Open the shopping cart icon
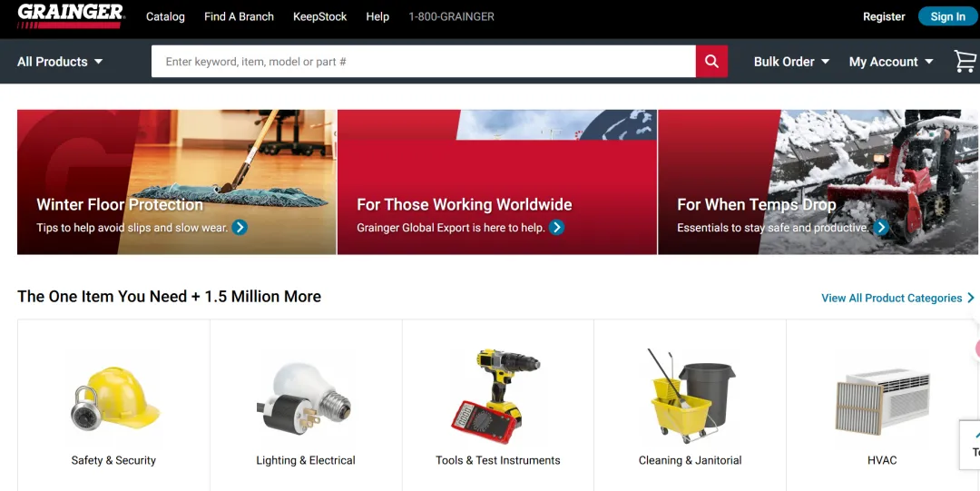This screenshot has width=980, height=491. pyautogui.click(x=965, y=62)
